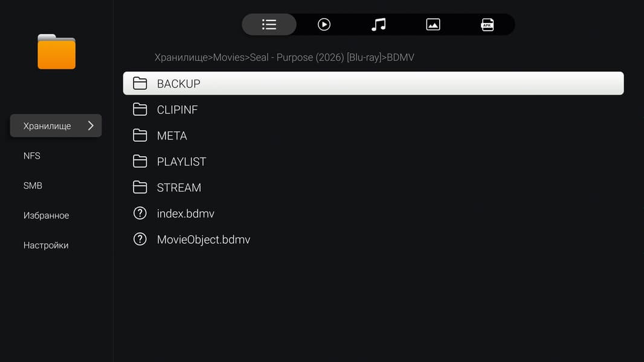Filter files by pictures
The height and width of the screenshot is (362, 644).
433,25
